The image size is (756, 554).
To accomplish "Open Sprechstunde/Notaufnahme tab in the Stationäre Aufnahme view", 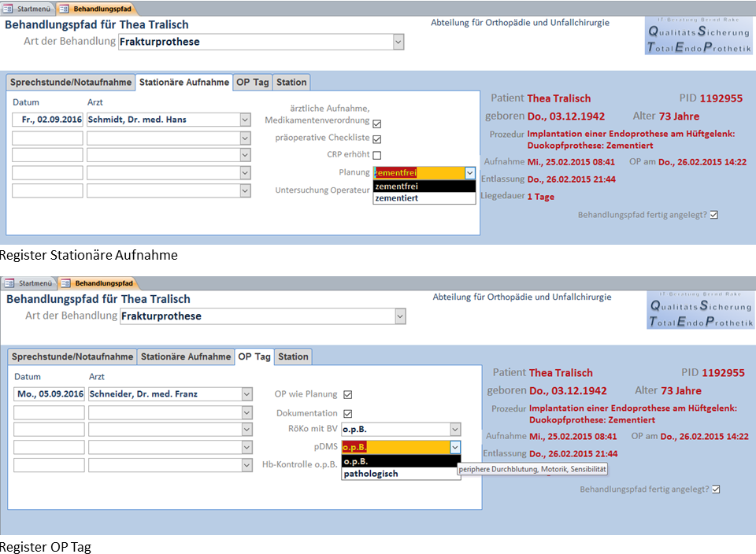I will coord(70,82).
